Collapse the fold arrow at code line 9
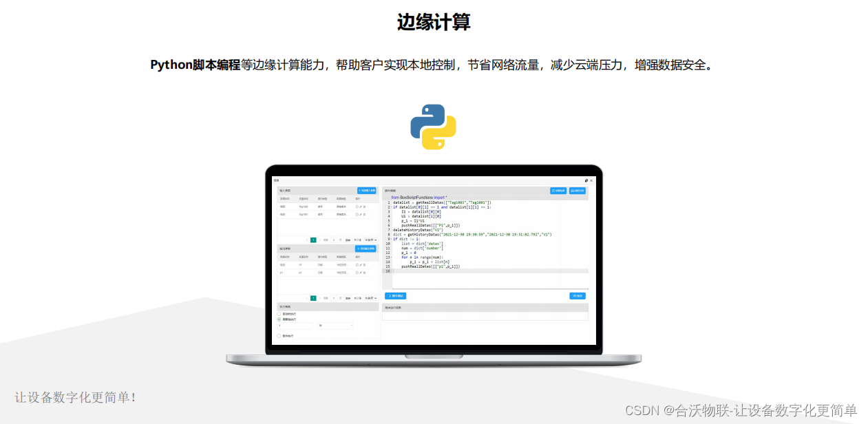The image size is (868, 424). point(390,239)
